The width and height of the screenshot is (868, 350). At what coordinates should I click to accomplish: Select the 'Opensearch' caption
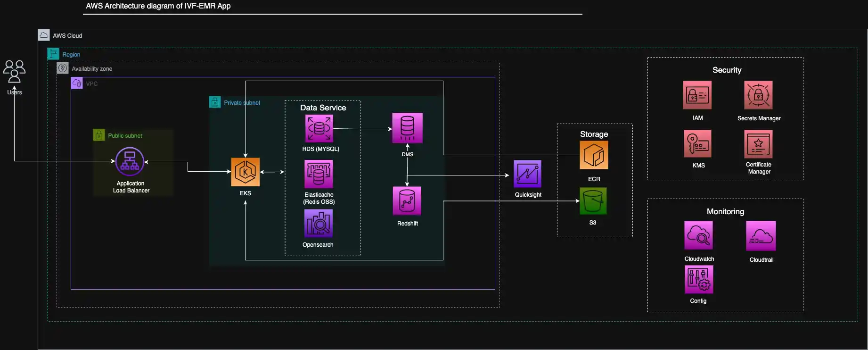pos(318,245)
